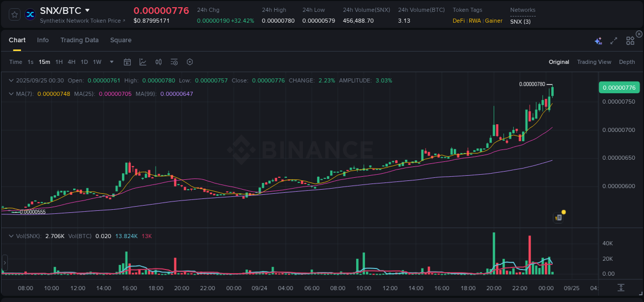Collapse the MA indicator row chevron
Image resolution: width=644 pixels, height=302 pixels.
pyautogui.click(x=11, y=94)
